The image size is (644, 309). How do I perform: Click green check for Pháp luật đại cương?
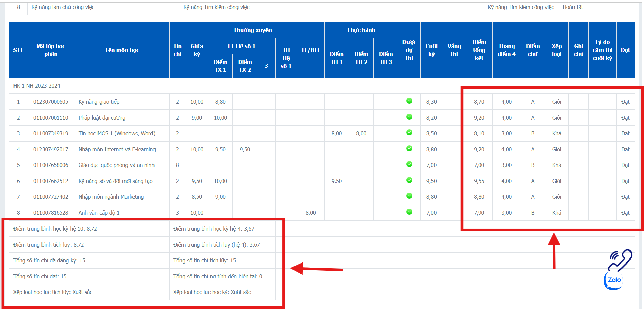point(409,117)
